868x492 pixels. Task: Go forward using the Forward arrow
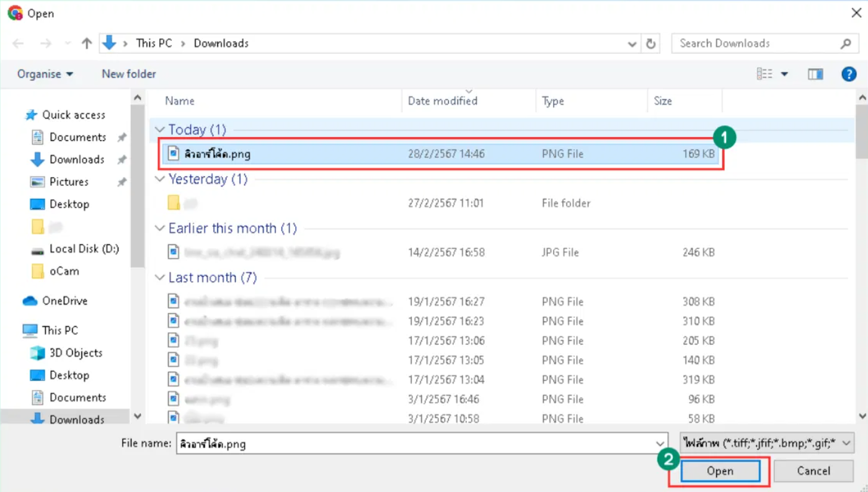coord(45,43)
